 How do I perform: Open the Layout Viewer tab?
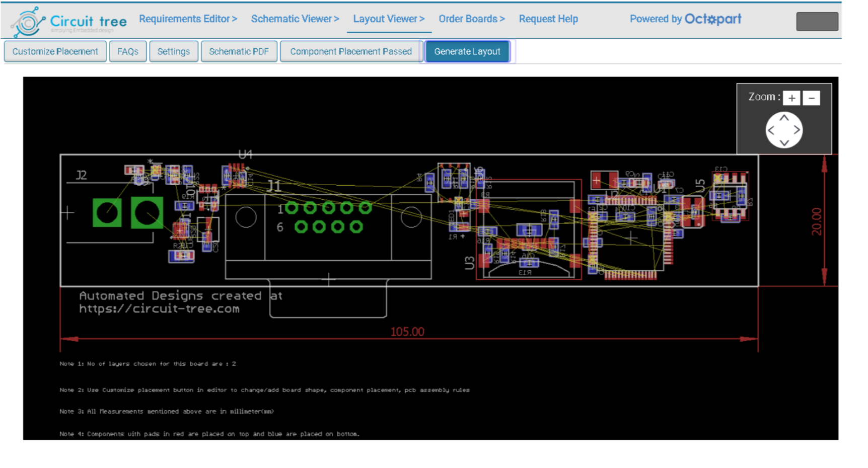click(389, 19)
